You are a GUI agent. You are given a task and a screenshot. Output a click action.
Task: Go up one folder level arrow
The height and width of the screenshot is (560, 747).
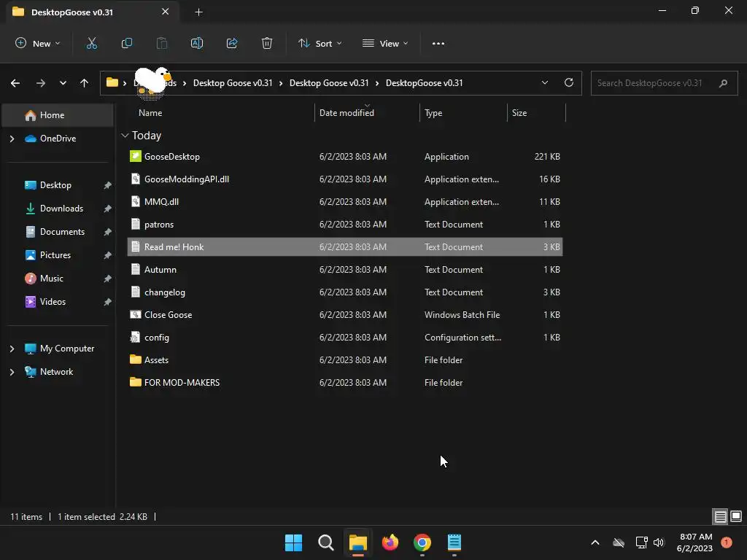point(85,83)
